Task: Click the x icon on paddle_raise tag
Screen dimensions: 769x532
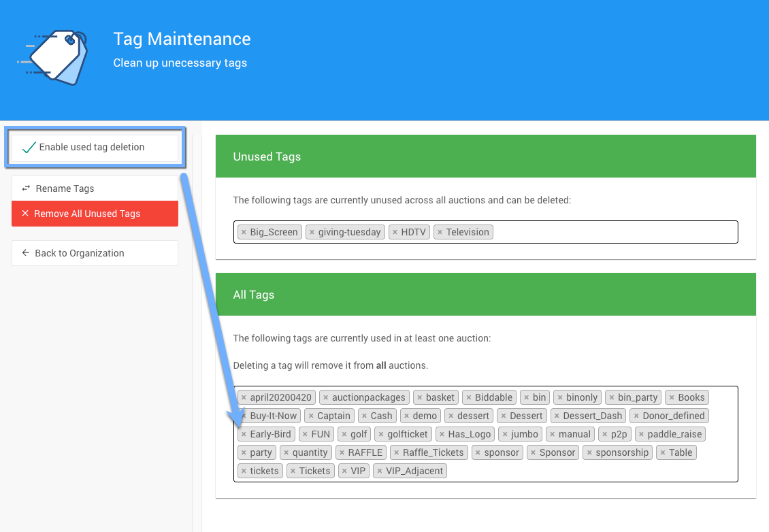Action: pos(641,435)
